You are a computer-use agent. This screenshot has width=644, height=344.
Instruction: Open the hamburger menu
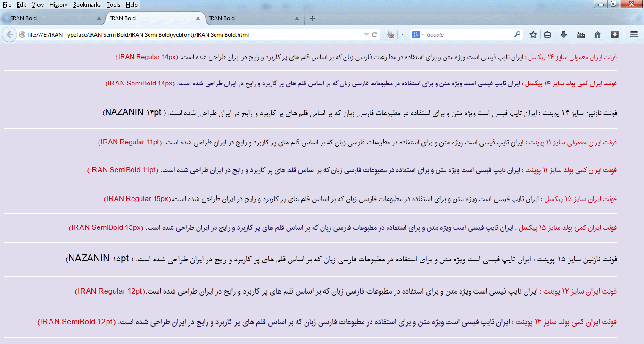click(634, 34)
